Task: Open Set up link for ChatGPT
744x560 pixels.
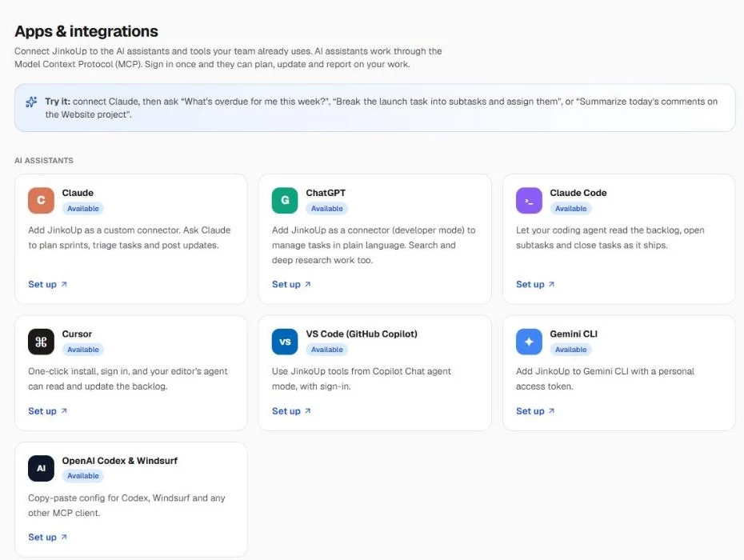Action: [x=291, y=284]
